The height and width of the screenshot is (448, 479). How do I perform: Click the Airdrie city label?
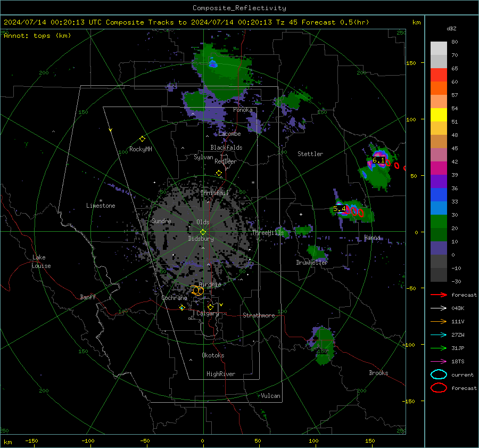210,284
